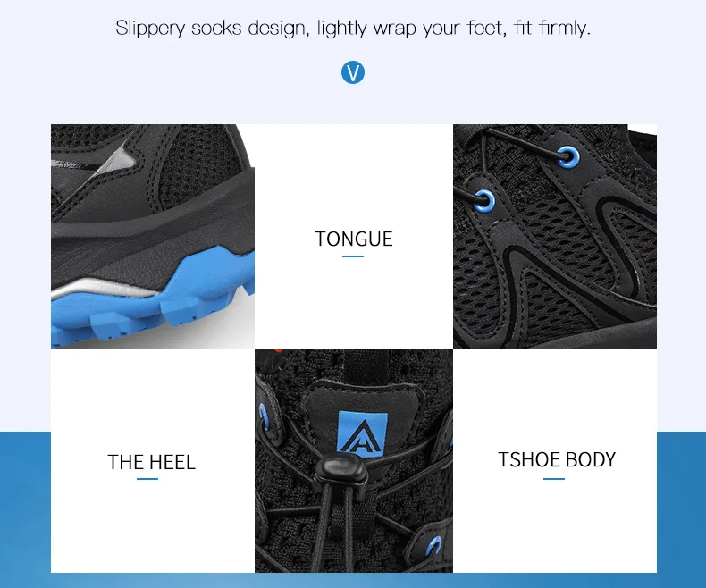Click the bottom-right blue eyelet on tongue photo
The image size is (706, 588).
(x=433, y=547)
